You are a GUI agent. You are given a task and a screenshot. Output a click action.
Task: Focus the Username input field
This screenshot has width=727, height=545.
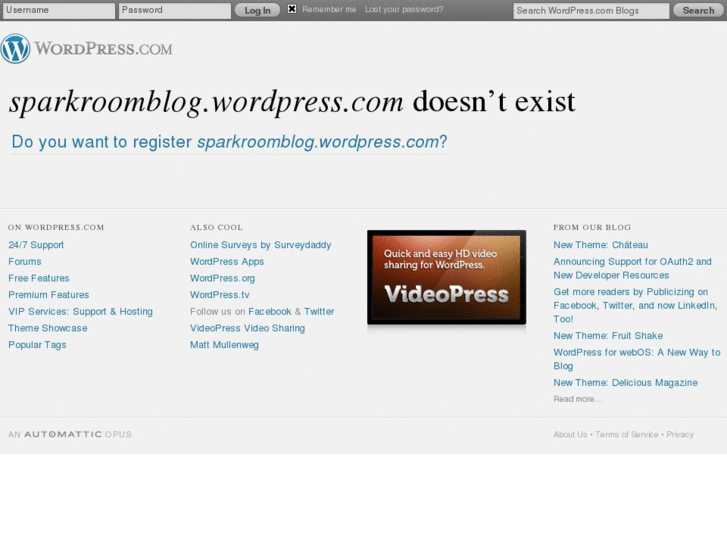(59, 10)
